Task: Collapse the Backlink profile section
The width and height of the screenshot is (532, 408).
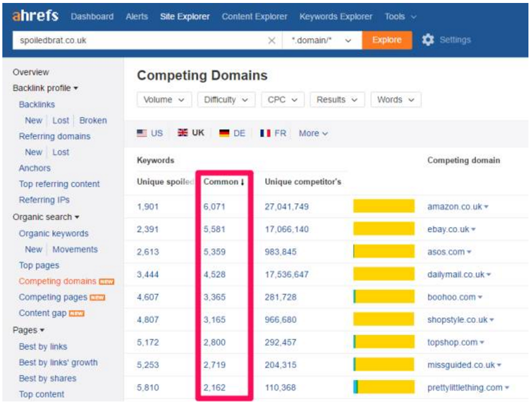Action: [46, 88]
